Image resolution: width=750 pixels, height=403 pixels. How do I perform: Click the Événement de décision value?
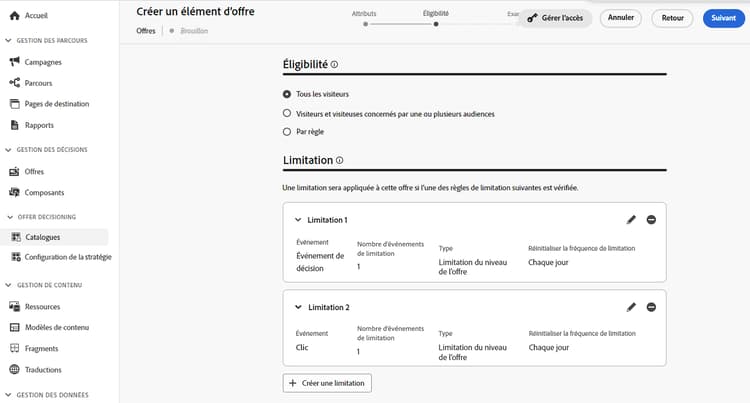[320, 262]
